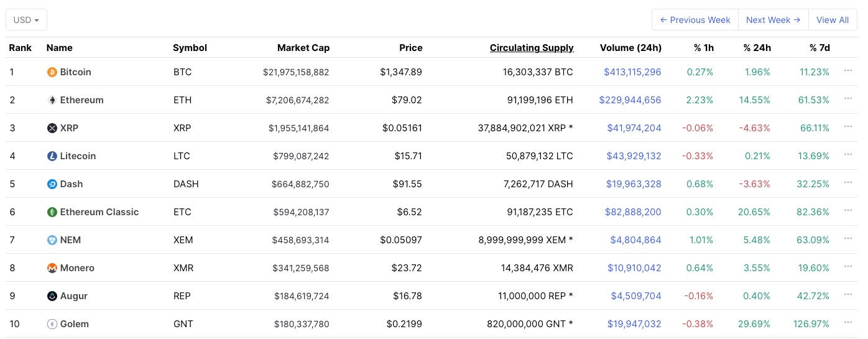Open the ellipsis menu in the Golem row
Image resolution: width=868 pixels, height=339 pixels.
point(847,322)
